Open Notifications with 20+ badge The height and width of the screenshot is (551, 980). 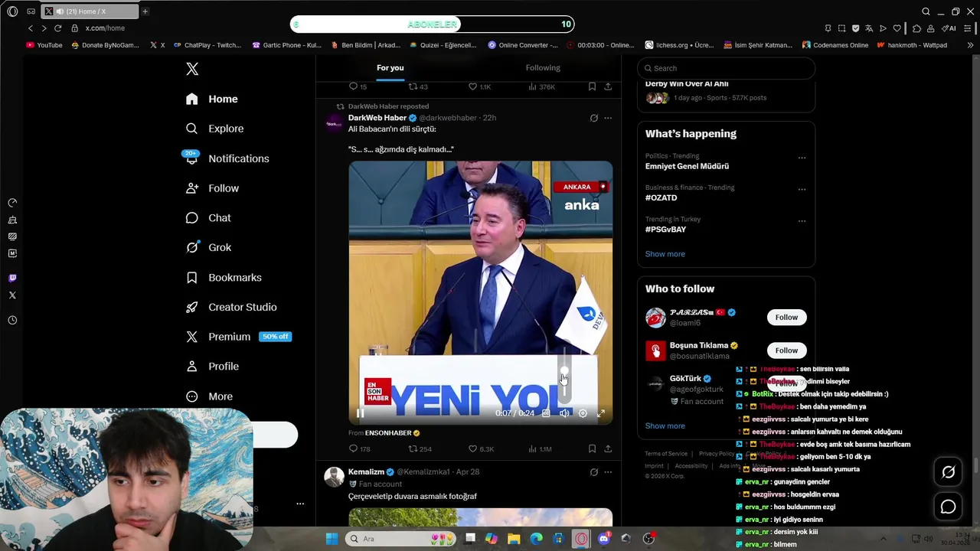(227, 158)
